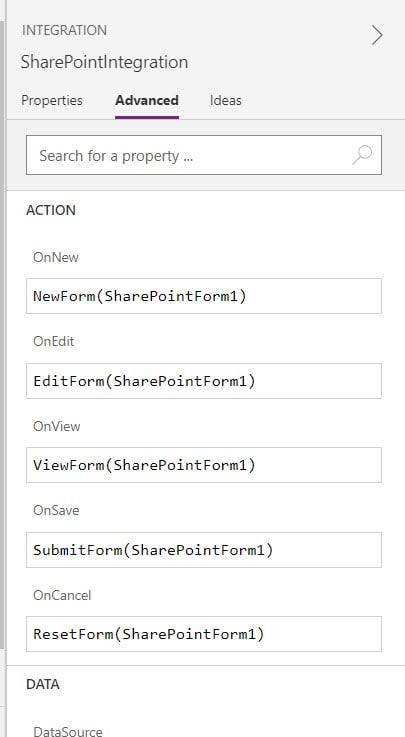Edit the OnNew formula NewForm(SharePointForm1)

click(x=204, y=296)
